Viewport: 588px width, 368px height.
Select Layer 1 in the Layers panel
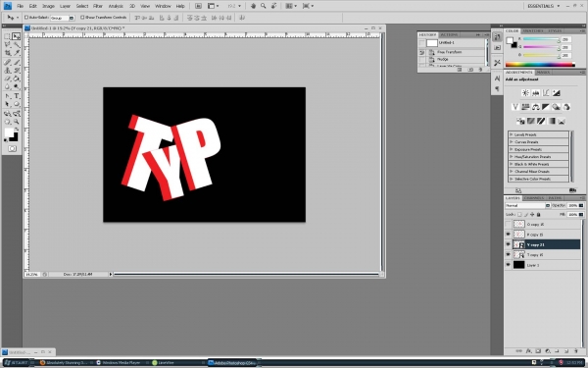(546, 265)
